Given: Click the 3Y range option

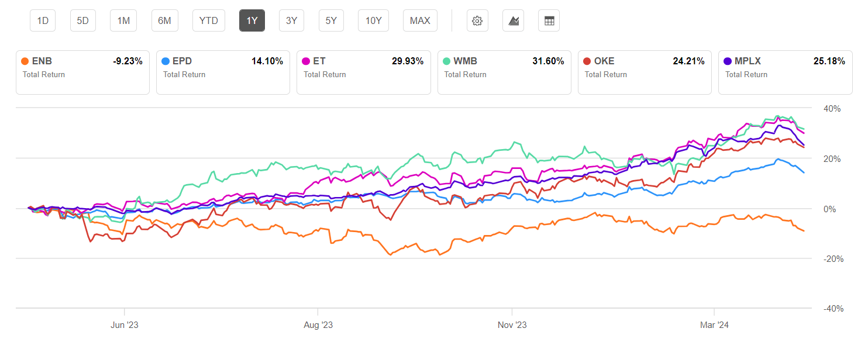Looking at the screenshot, I should click(x=291, y=20).
